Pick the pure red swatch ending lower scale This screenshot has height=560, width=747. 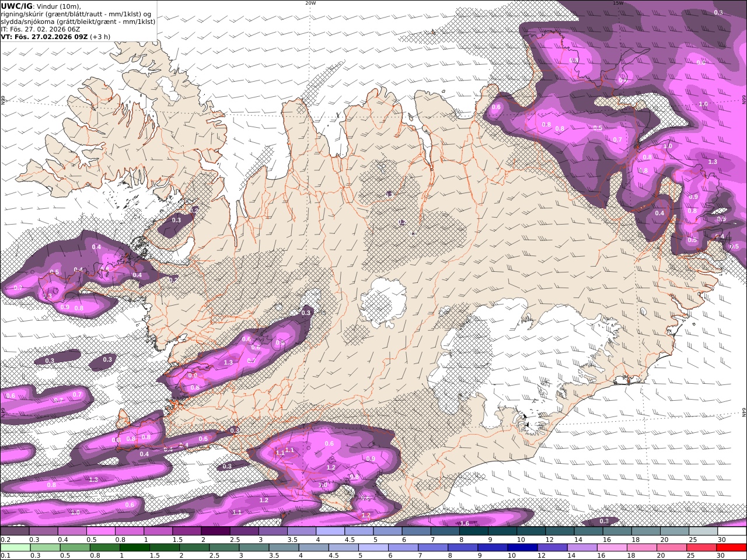(x=731, y=548)
